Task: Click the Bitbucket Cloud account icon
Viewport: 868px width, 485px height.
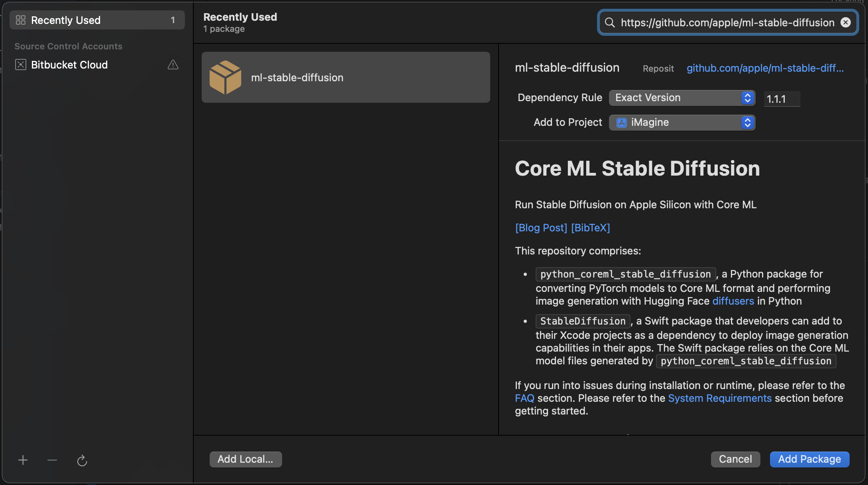Action: click(21, 65)
